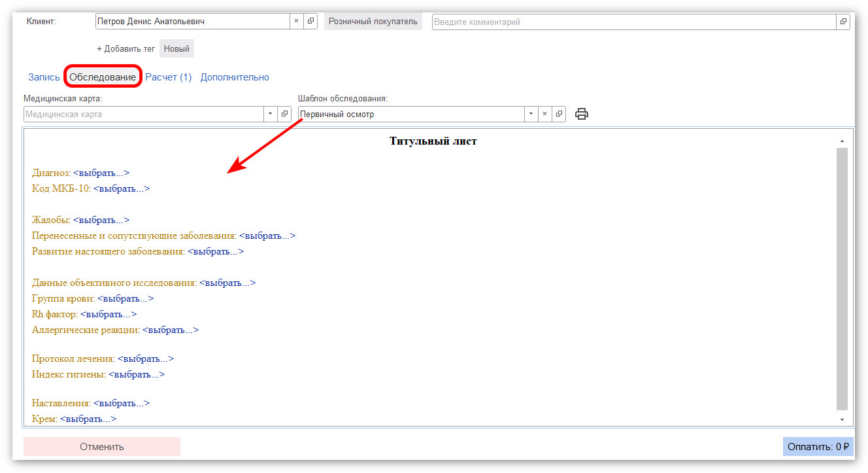Add a tag via Добавить тег

(125, 49)
